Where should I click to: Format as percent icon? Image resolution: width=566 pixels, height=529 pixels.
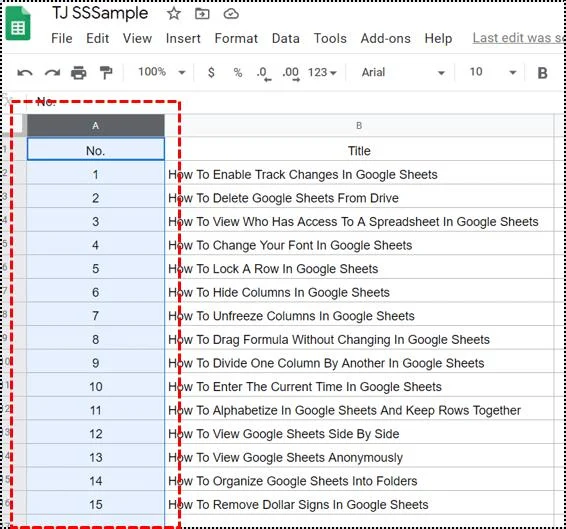[x=238, y=72]
